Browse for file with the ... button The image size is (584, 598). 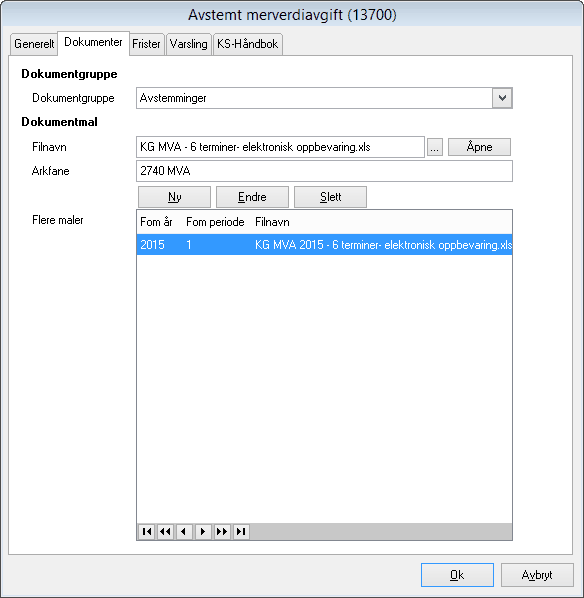434,147
